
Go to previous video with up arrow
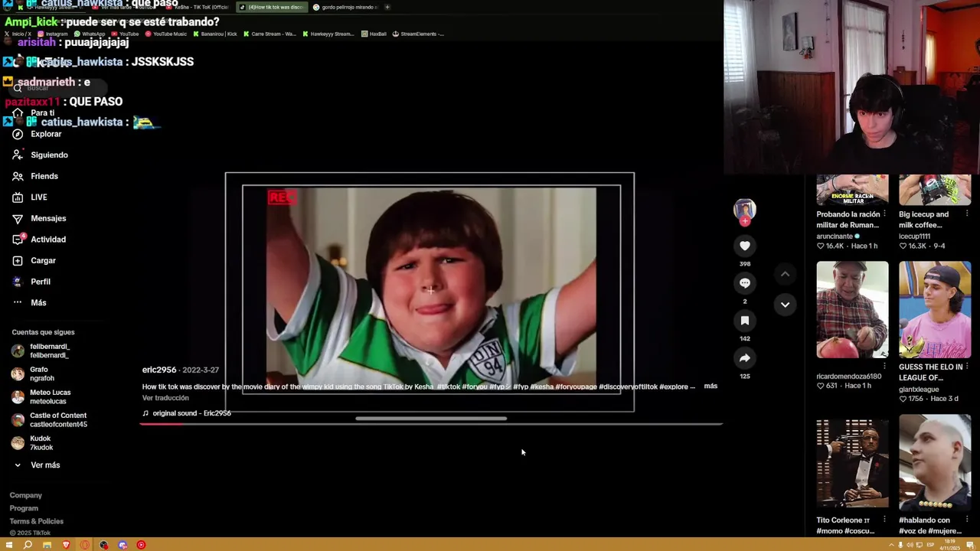click(785, 274)
